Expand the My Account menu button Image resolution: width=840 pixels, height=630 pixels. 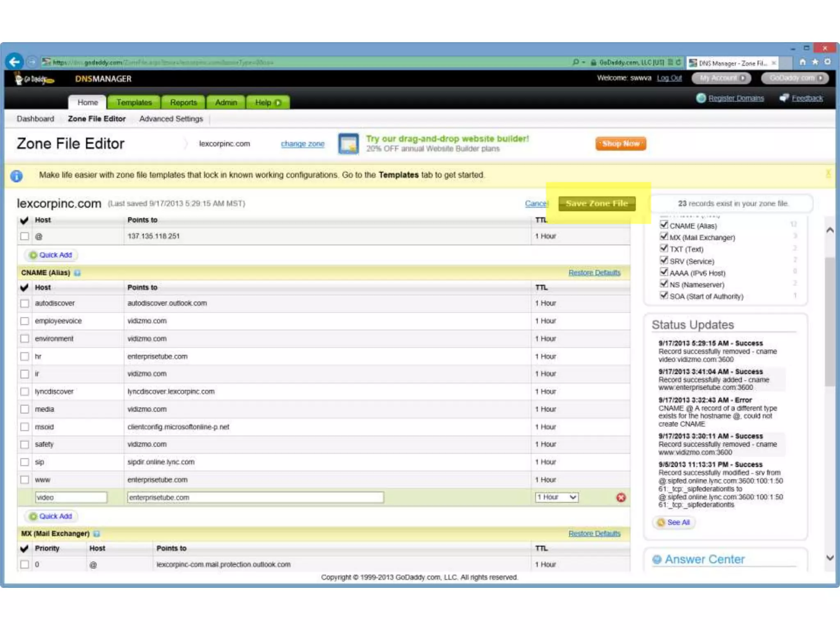click(721, 78)
